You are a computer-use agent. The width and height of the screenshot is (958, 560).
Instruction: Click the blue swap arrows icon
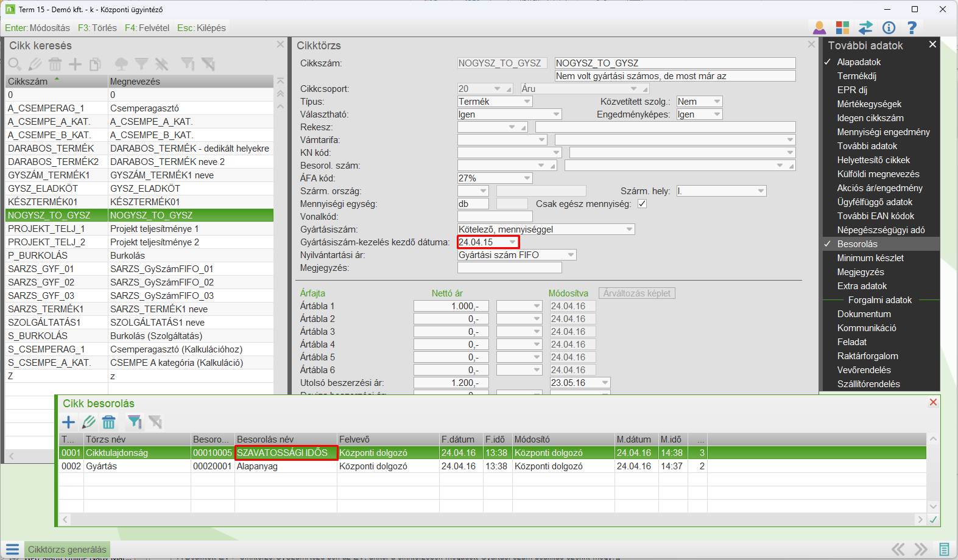[865, 27]
